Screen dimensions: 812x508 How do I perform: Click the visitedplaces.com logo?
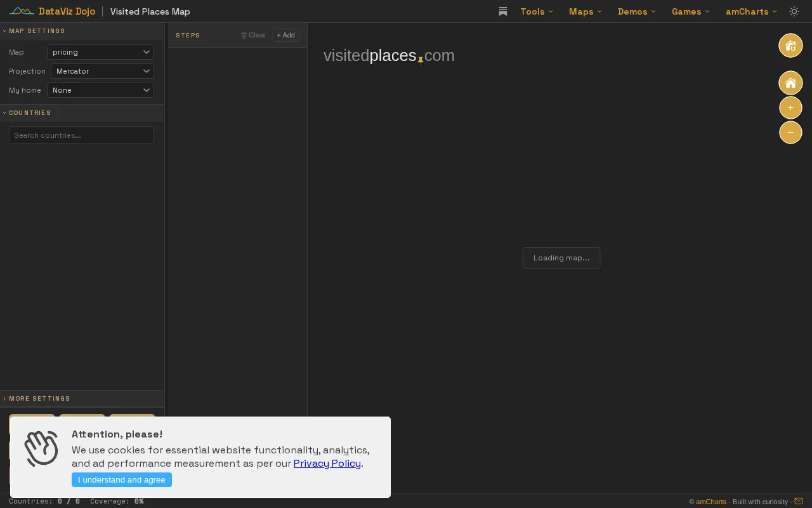point(389,56)
